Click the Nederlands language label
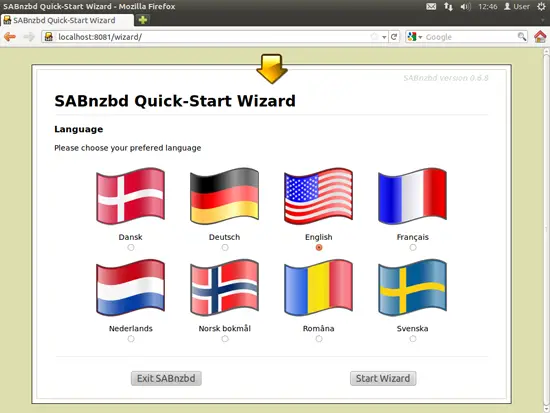 (130, 328)
